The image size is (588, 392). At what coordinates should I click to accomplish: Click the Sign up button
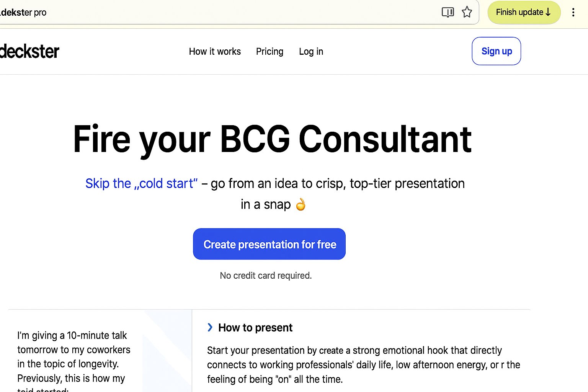coord(496,51)
